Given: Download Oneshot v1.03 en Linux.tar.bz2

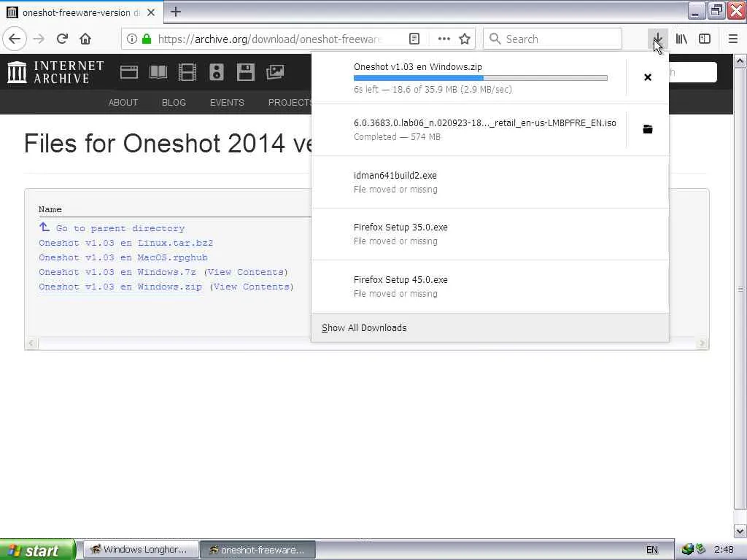Looking at the screenshot, I should point(125,244).
